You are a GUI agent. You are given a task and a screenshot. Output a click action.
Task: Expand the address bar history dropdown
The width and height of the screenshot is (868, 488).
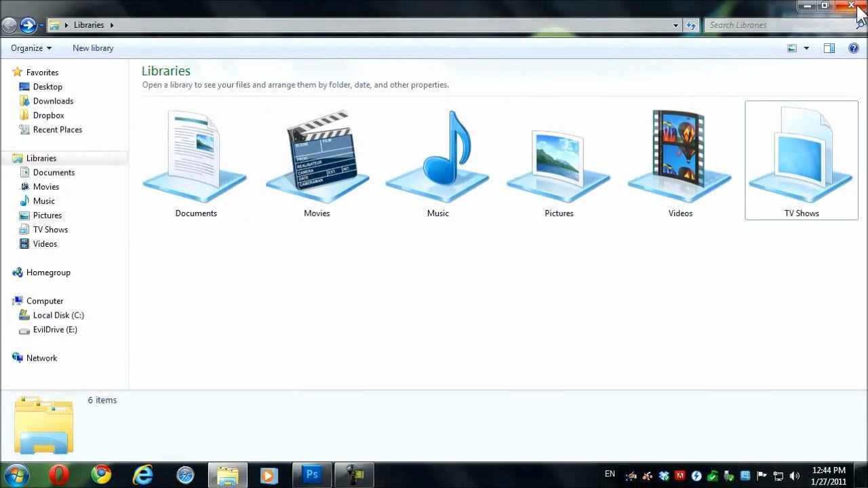pos(675,25)
